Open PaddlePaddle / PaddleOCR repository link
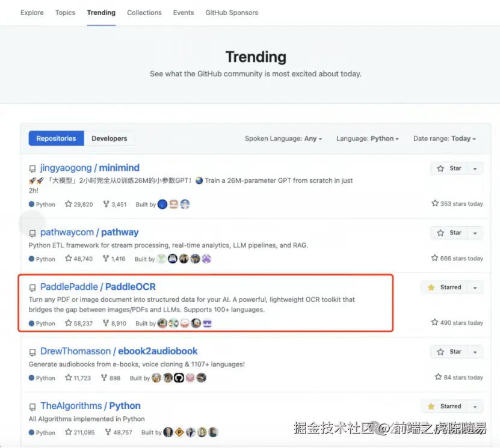Screen dimensions: 500x448 click(x=98, y=287)
